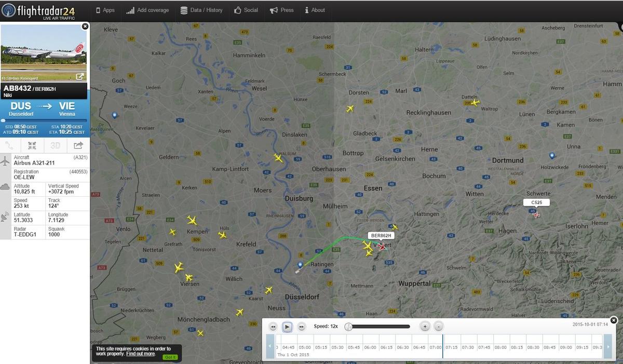Open the Press menu item
Screen dimensions: 623x364
[x=282, y=10]
